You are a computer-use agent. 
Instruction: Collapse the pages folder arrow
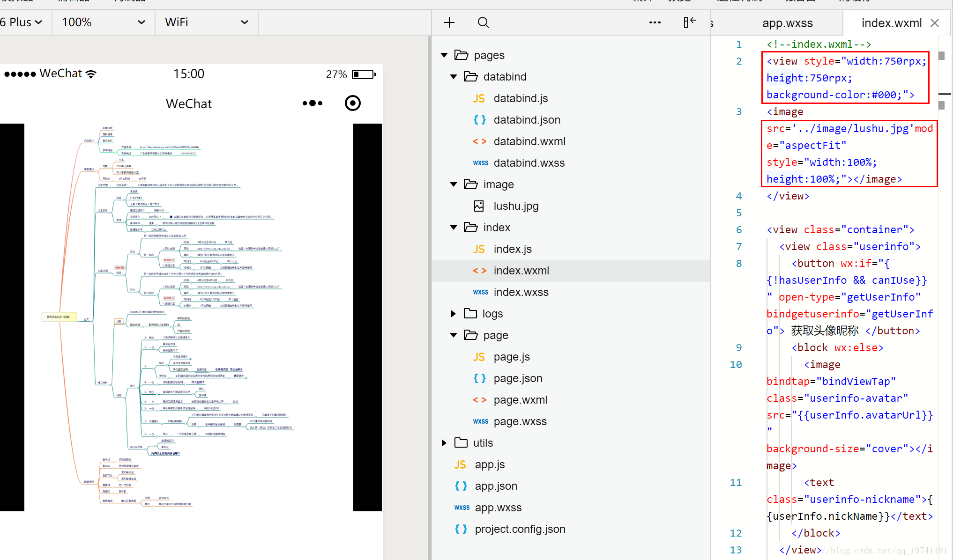(444, 55)
